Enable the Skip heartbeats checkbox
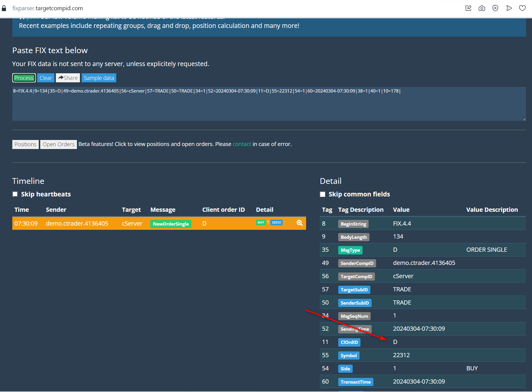Screen dimensions: 532x392 [x=15, y=194]
